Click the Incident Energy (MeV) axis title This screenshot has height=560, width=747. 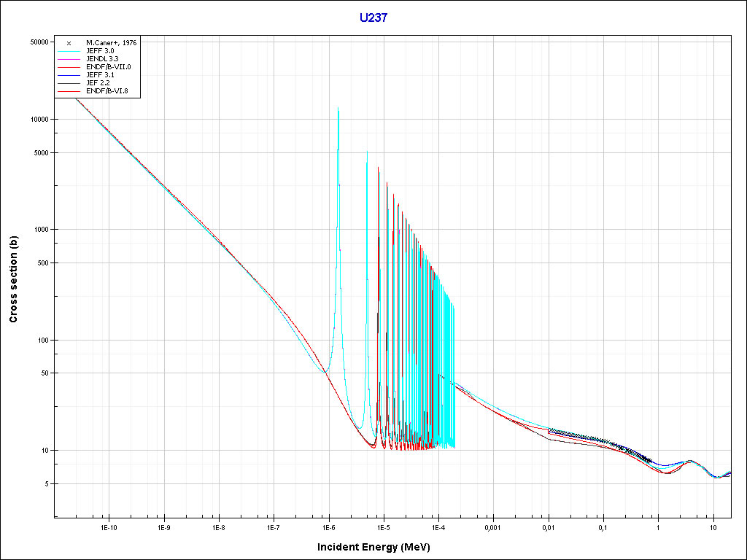tap(379, 547)
